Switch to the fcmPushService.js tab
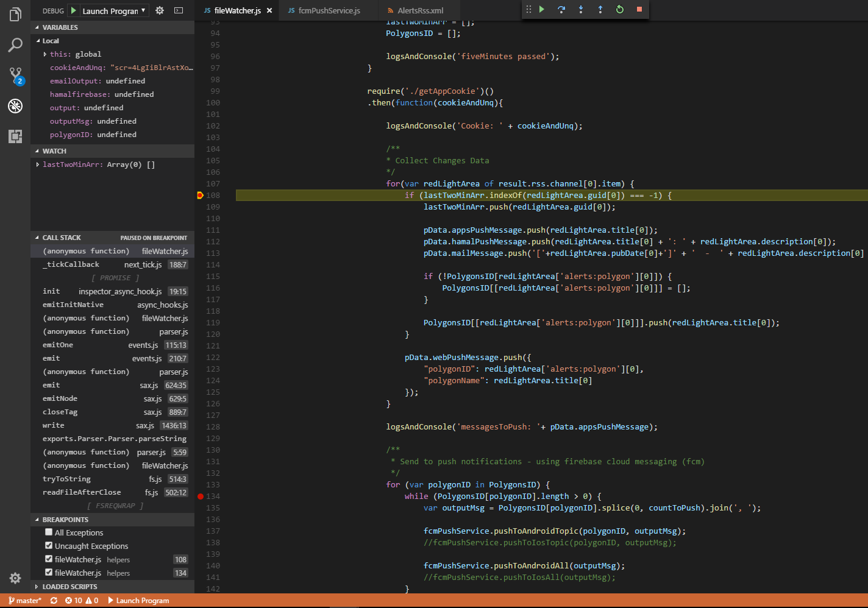 [329, 10]
